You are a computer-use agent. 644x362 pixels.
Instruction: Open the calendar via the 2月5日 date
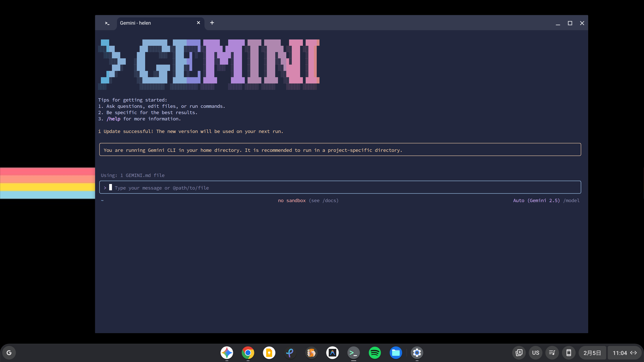[x=592, y=352]
